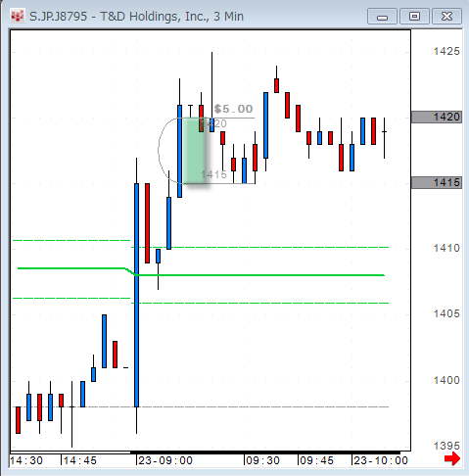Click the 23-09:00 time axis label
Viewport: 469px width, 476px height.
coord(165,460)
